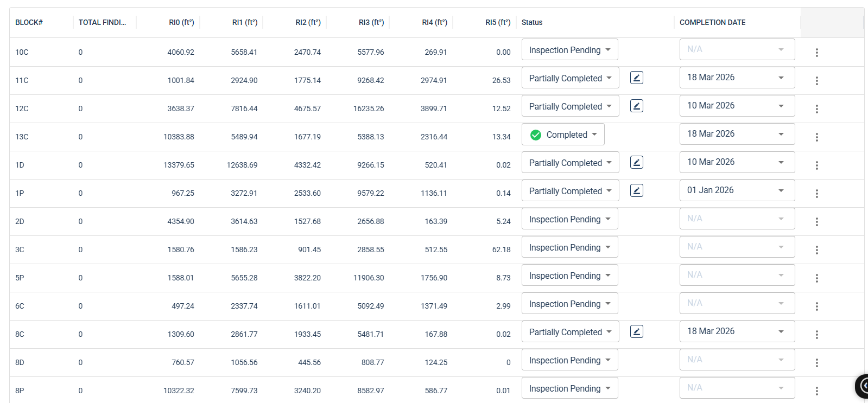Change Partially Completed status for block 11C
868x403 pixels.
coord(570,78)
